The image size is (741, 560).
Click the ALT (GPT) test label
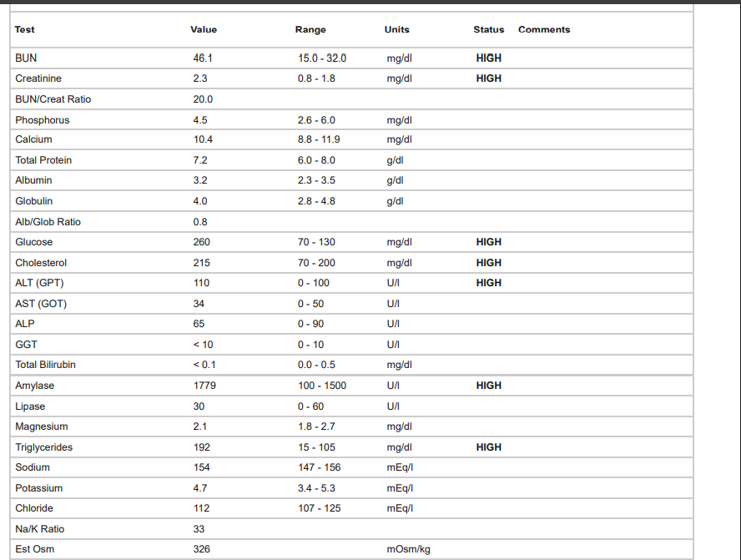pyautogui.click(x=39, y=283)
